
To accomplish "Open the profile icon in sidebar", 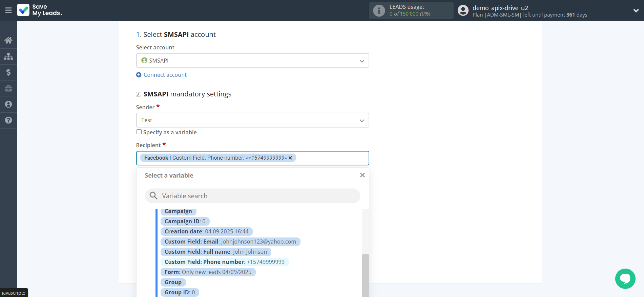I will coord(8,104).
